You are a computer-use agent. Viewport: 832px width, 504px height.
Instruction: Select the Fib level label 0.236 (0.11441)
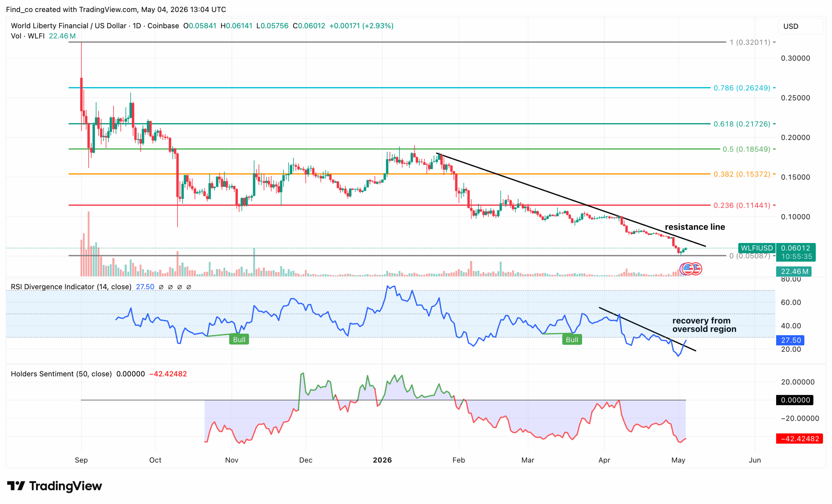coord(742,205)
